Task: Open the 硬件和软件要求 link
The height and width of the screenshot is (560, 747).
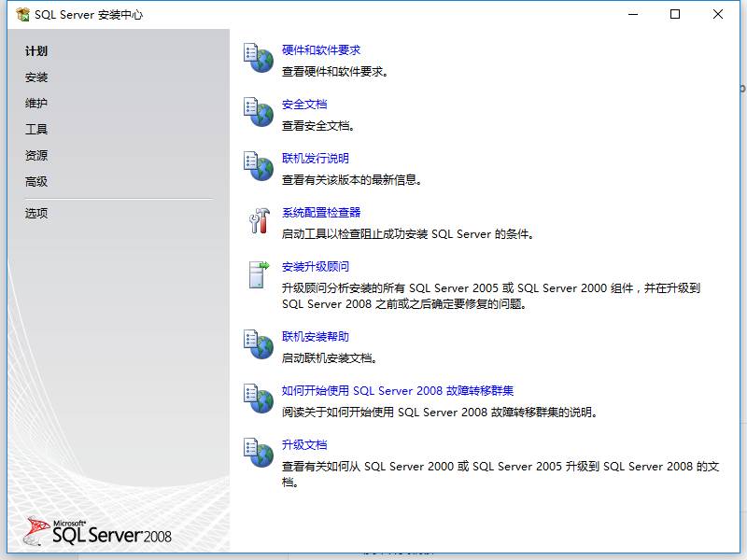Action: pyautogui.click(x=321, y=50)
